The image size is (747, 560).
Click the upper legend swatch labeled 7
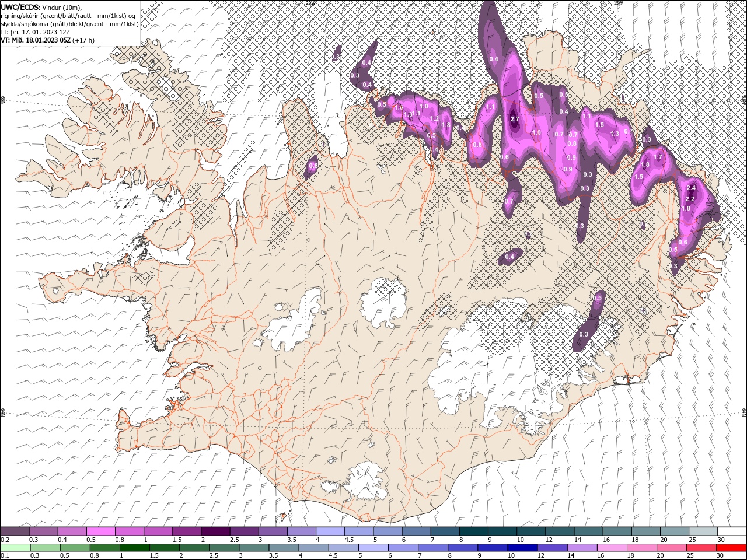(445, 531)
